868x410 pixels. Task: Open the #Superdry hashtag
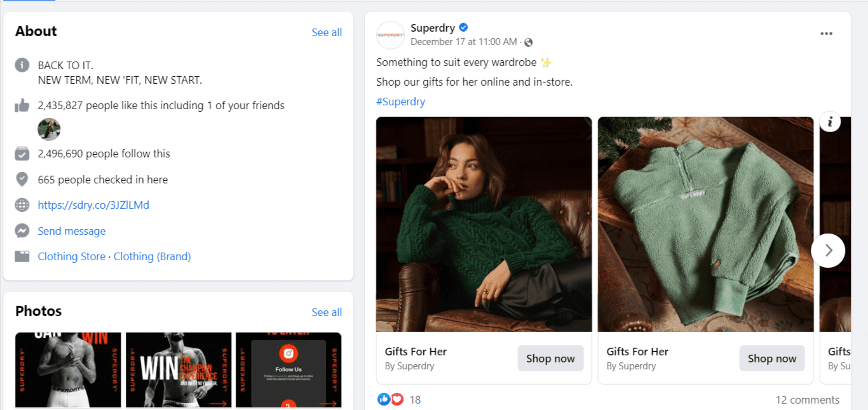(x=400, y=101)
